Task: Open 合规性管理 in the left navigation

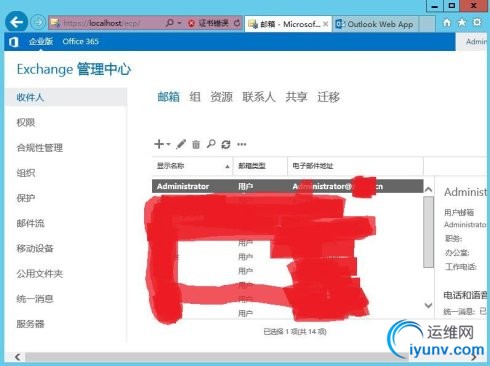Action: [x=40, y=148]
